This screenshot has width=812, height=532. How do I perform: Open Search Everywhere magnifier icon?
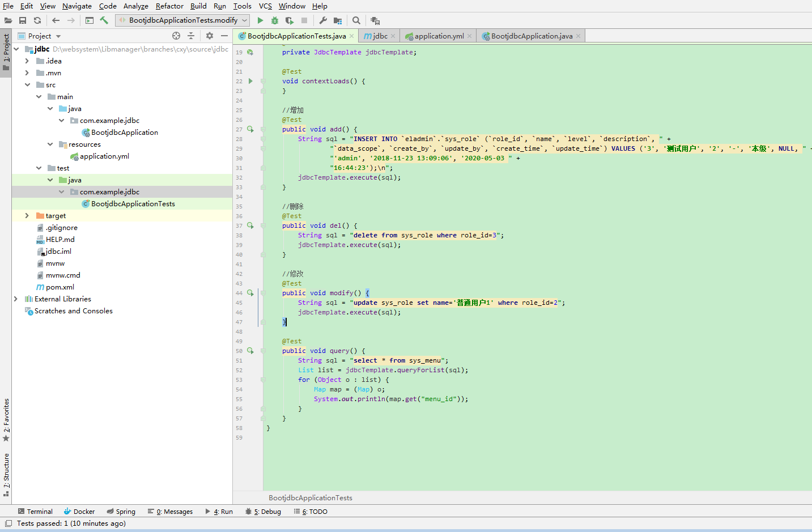356,20
